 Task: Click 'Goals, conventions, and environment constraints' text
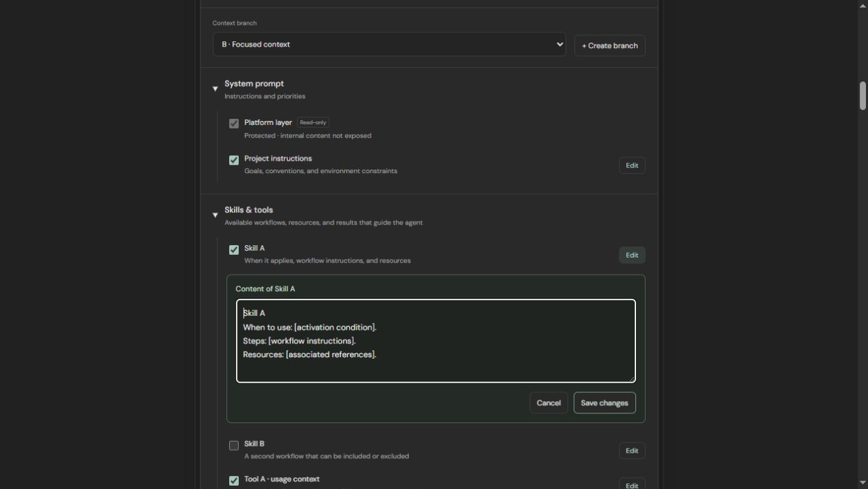click(x=320, y=171)
